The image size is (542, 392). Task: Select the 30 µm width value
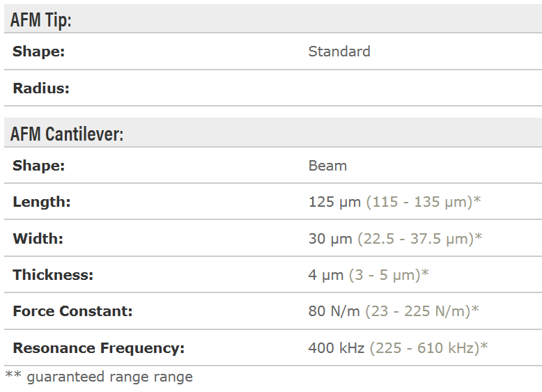point(330,239)
